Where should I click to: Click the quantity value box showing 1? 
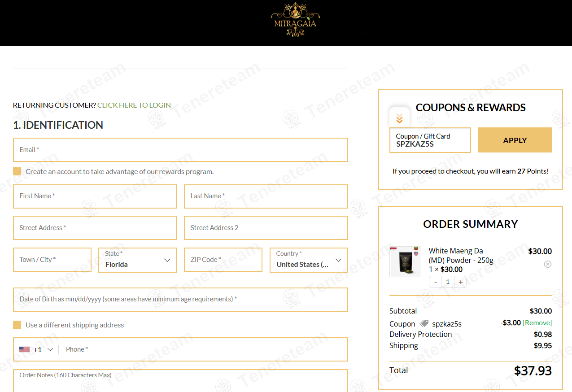pos(448,282)
